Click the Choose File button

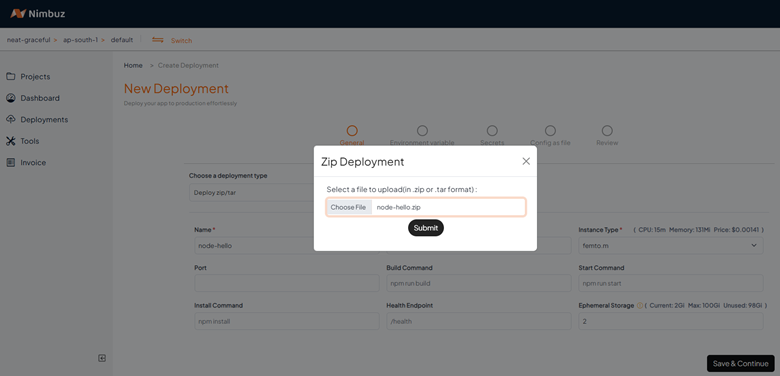pyautogui.click(x=348, y=207)
